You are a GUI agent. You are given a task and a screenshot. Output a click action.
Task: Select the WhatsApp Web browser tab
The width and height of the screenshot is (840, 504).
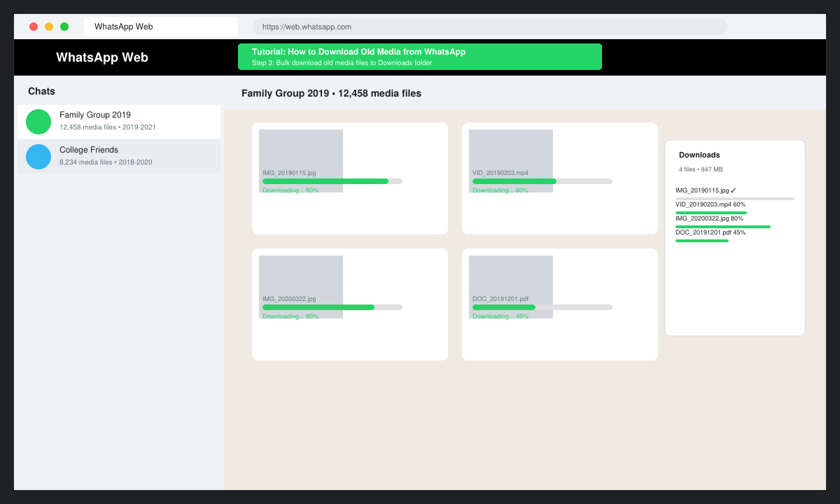161,27
